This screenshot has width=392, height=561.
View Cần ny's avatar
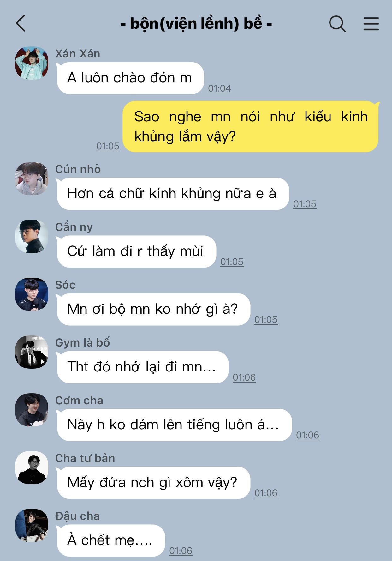pos(32,236)
